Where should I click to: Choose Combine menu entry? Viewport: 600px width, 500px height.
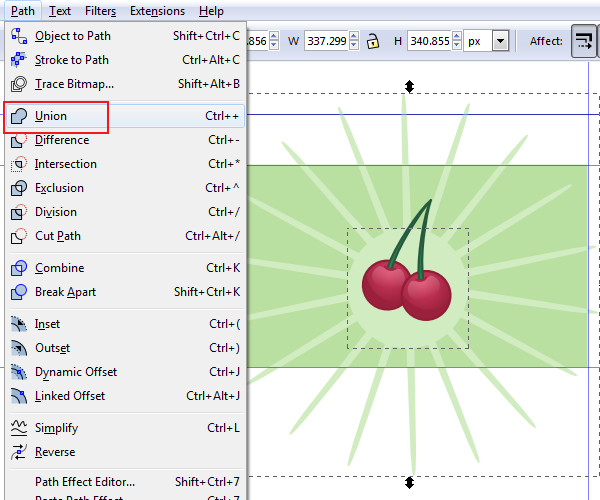(126, 268)
